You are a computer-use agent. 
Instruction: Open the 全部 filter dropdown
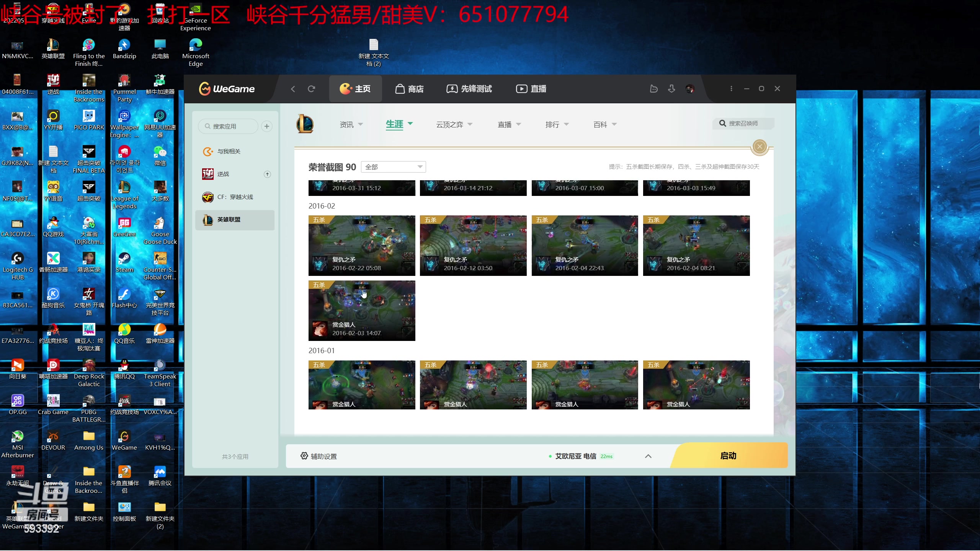394,167
